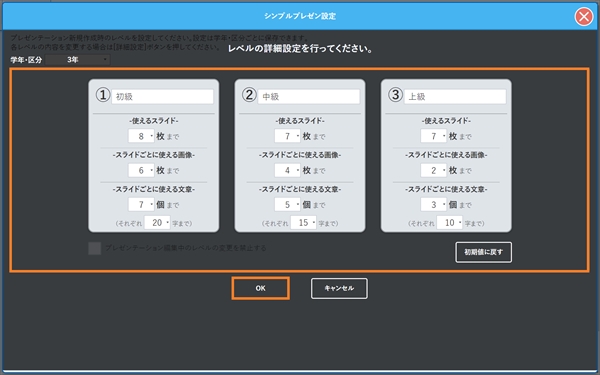600x375 pixels.
Task: Open 初級 usable slides dropdown showing 8
Action: (141, 136)
